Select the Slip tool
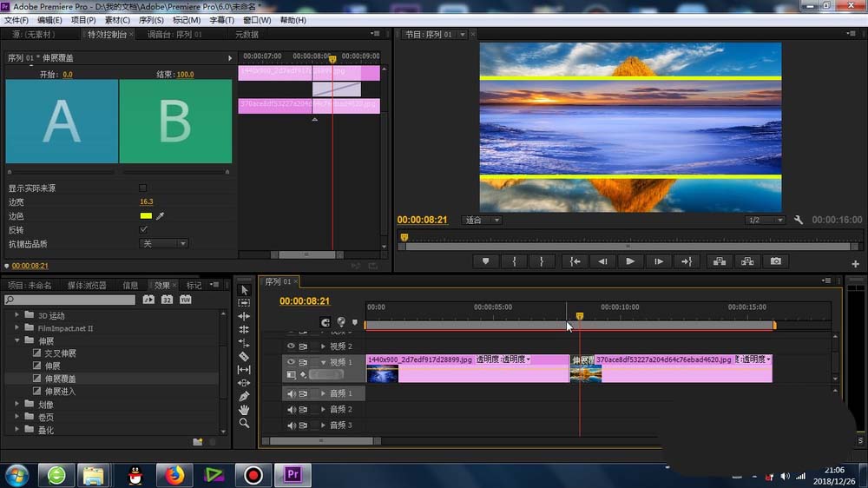This screenshot has height=488, width=868. coord(244,369)
